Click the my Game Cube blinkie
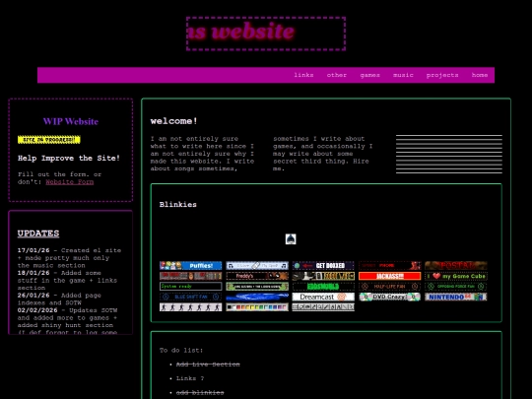The image size is (532, 399). (456, 276)
